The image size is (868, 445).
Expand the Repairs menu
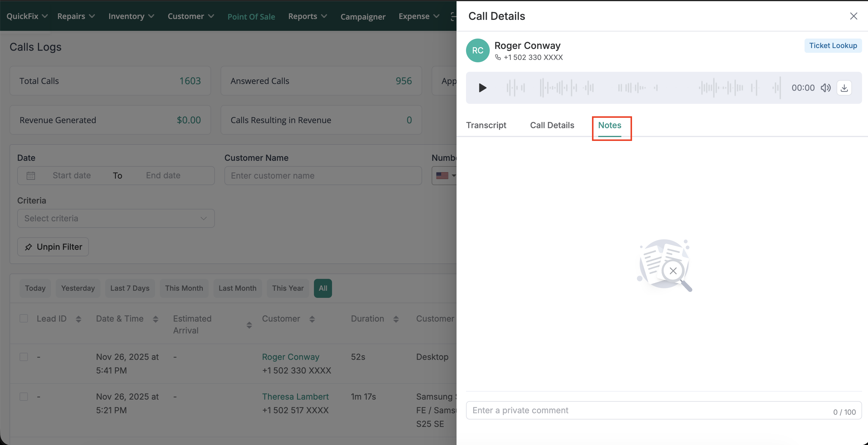point(76,16)
